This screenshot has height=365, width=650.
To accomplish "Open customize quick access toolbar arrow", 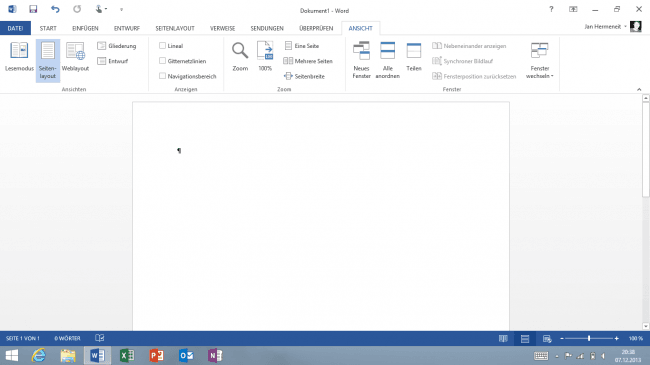I will (121, 9).
